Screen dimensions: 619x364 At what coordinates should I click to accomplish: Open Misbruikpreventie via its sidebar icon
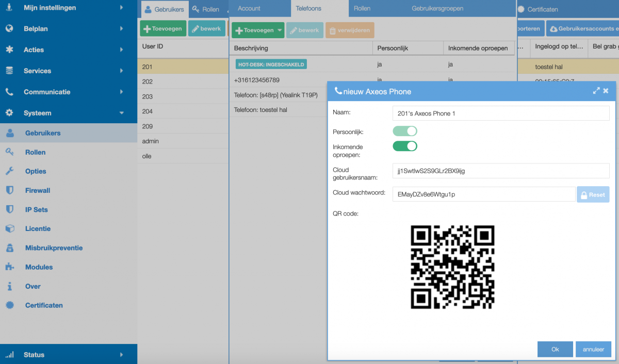pos(9,248)
